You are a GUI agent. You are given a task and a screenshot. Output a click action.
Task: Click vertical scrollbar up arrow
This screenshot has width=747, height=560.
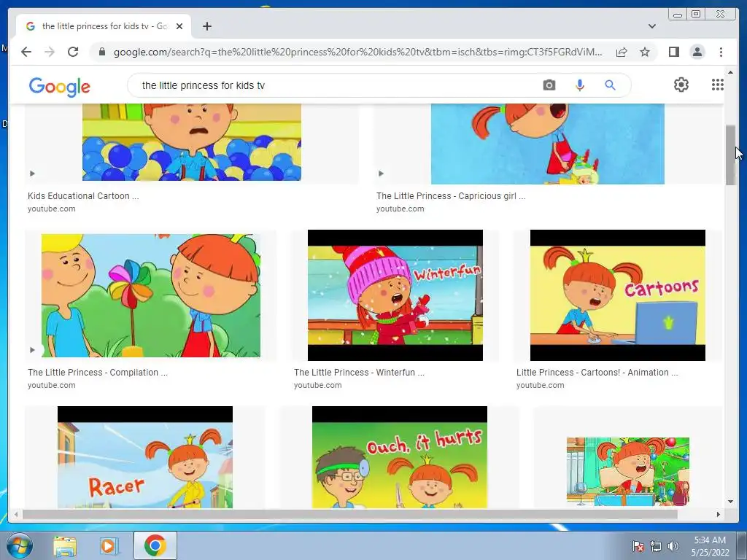point(730,72)
